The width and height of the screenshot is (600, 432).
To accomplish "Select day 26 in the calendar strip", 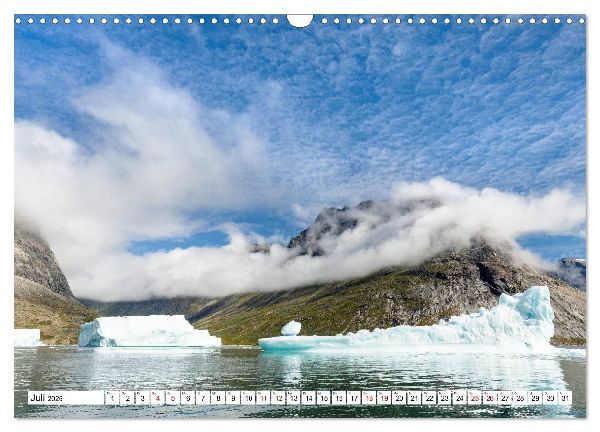I will tap(490, 398).
